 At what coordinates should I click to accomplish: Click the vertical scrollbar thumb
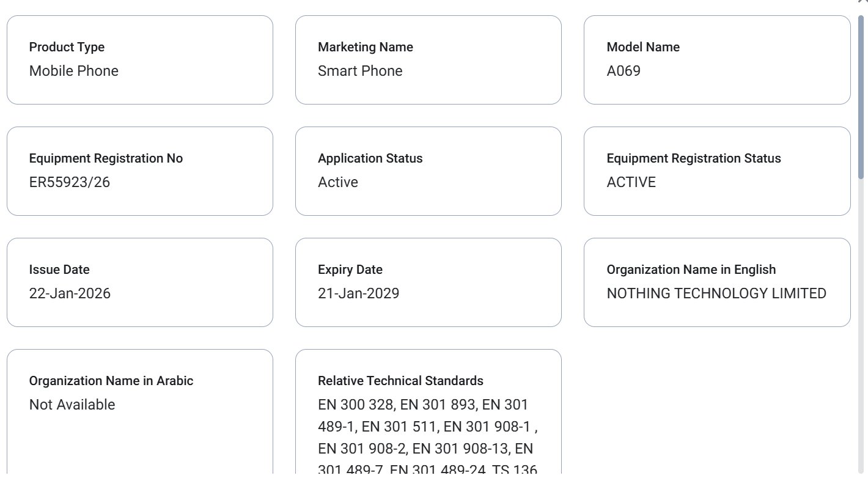coord(861,92)
